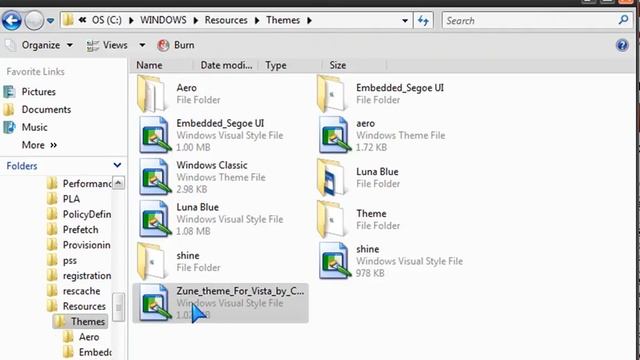Screen dimensions: 640x360
Task: Open the Views dropdown arrow
Action: pyautogui.click(x=142, y=45)
